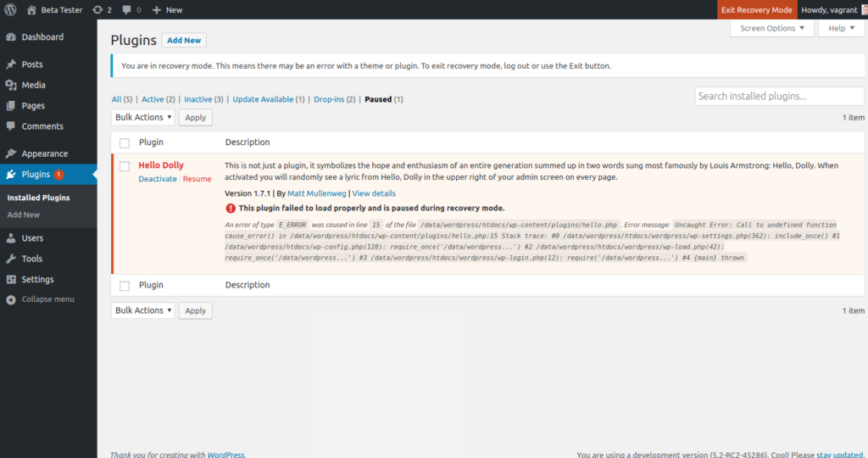Screen dimensions: 868x458
Task: Click the top Apply button
Action: point(196,117)
